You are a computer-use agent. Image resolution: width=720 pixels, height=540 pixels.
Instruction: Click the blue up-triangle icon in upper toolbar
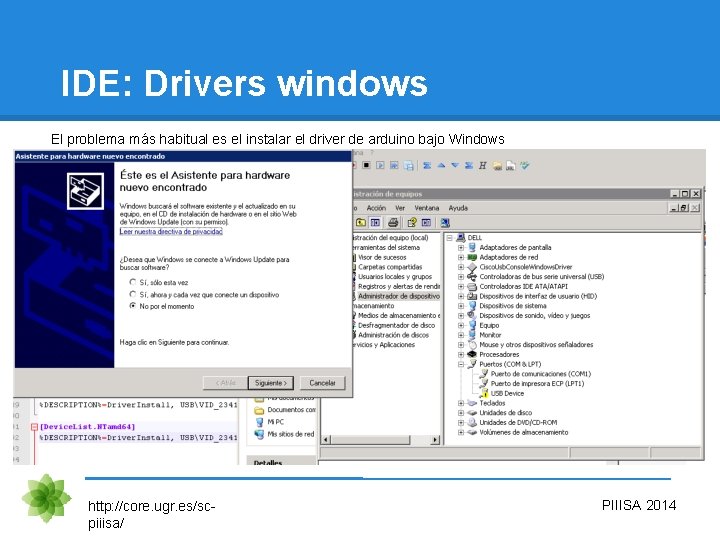point(441,165)
